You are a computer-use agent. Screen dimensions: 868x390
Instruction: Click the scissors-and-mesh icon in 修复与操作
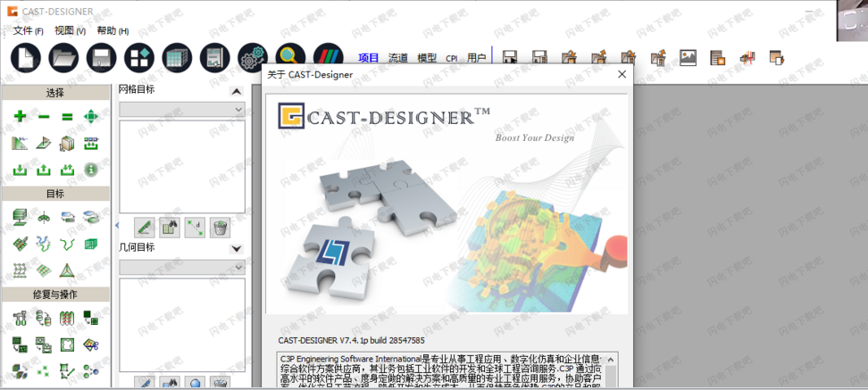click(x=91, y=344)
